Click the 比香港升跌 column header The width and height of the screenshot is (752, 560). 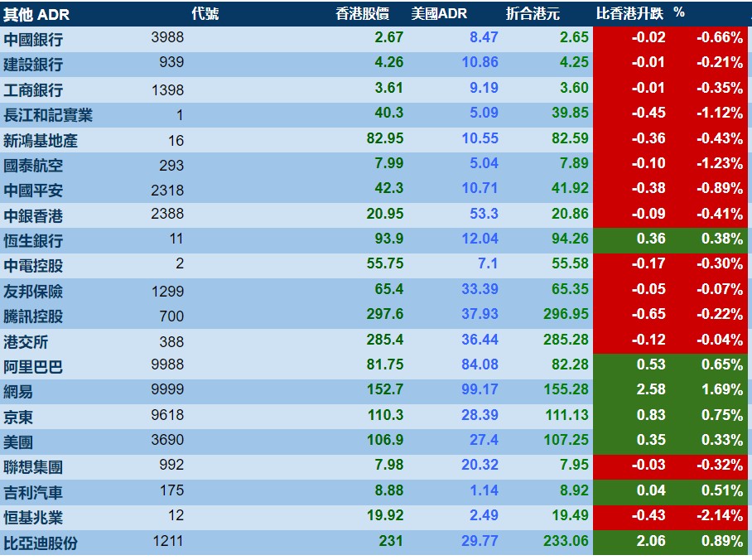pyautogui.click(x=629, y=13)
